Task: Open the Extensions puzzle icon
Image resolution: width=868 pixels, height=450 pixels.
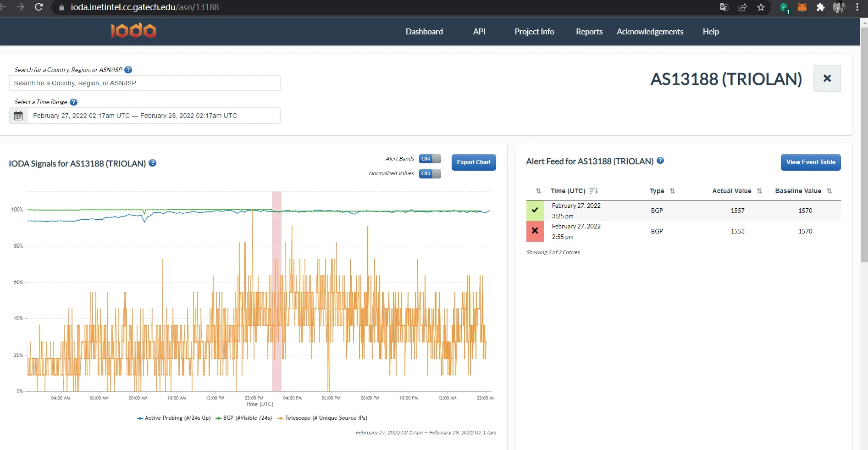Action: tap(820, 7)
